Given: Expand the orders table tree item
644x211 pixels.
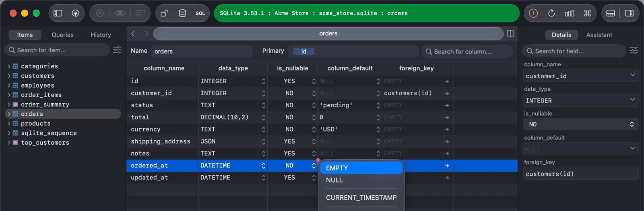Looking at the screenshot, I should 9,114.
